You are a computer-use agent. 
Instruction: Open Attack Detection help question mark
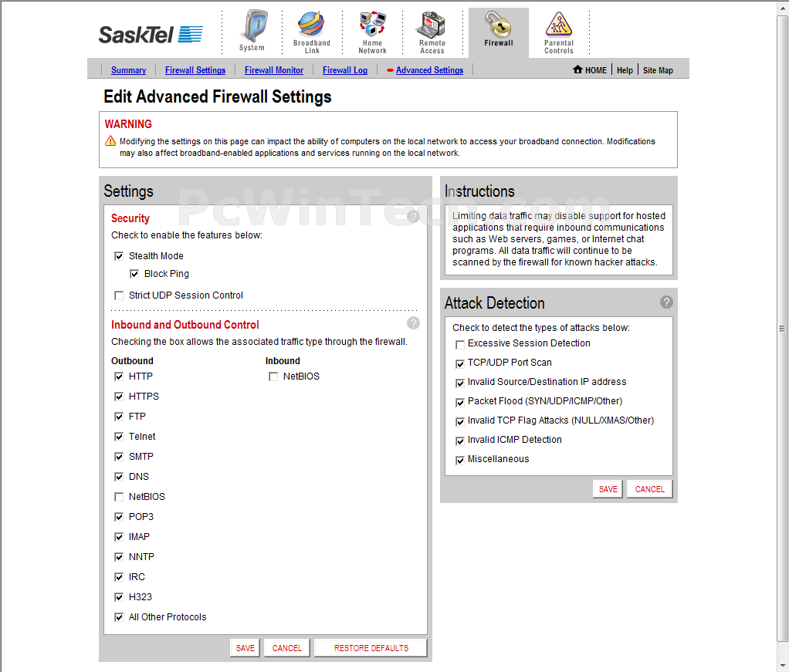click(666, 302)
